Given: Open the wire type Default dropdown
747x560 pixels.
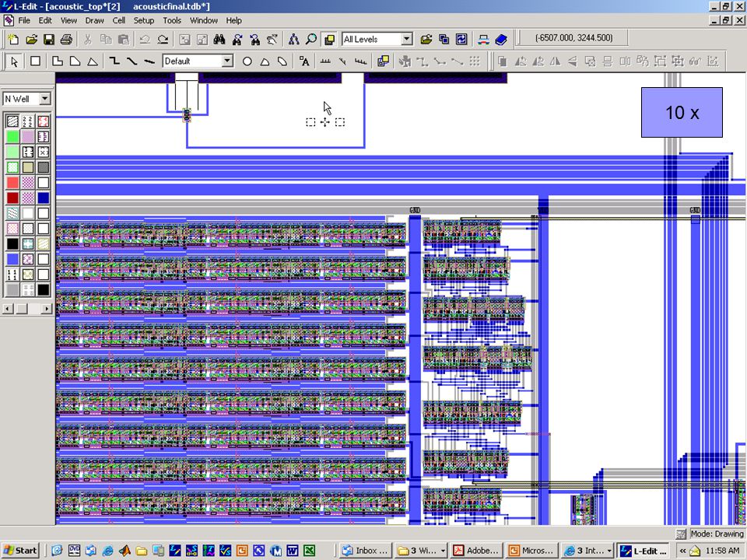Looking at the screenshot, I should 228,61.
